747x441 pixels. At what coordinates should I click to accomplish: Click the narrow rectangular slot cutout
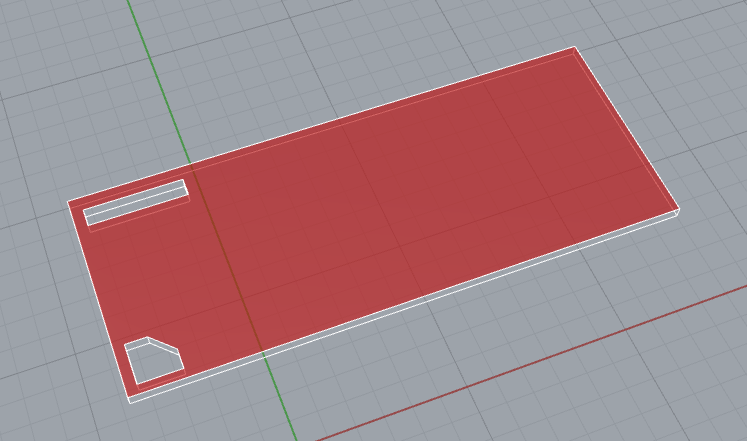(137, 205)
